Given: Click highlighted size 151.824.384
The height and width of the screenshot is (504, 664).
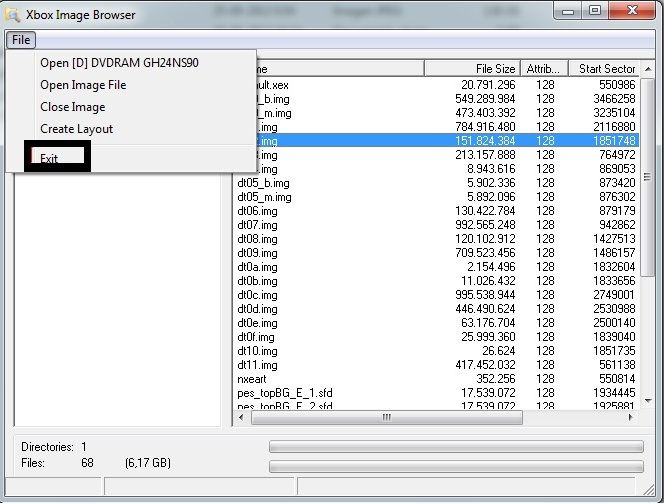Looking at the screenshot, I should [485, 141].
